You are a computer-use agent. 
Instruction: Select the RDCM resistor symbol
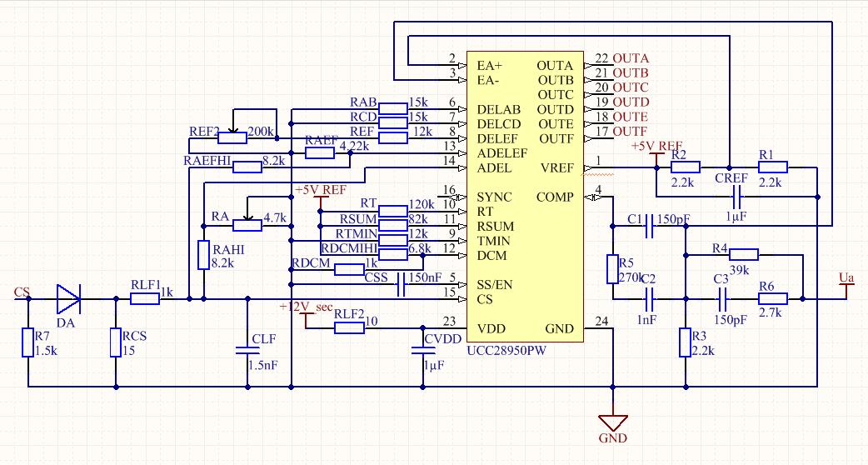[349, 270]
